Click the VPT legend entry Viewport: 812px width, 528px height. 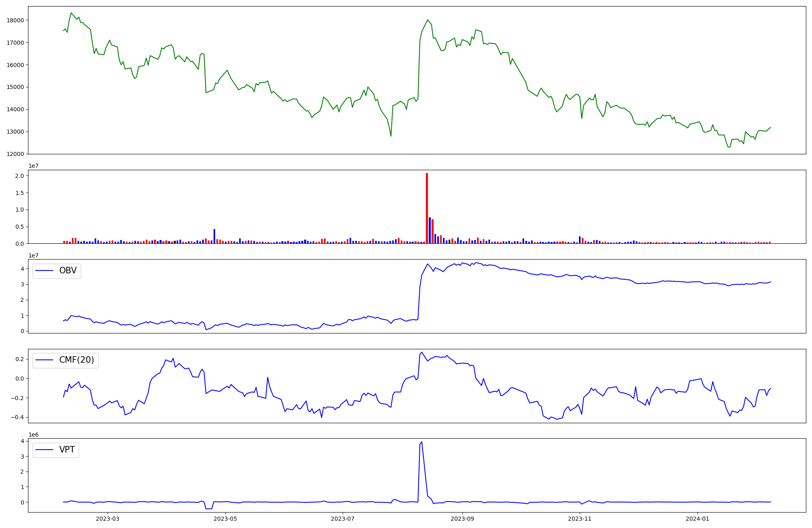pos(67,450)
